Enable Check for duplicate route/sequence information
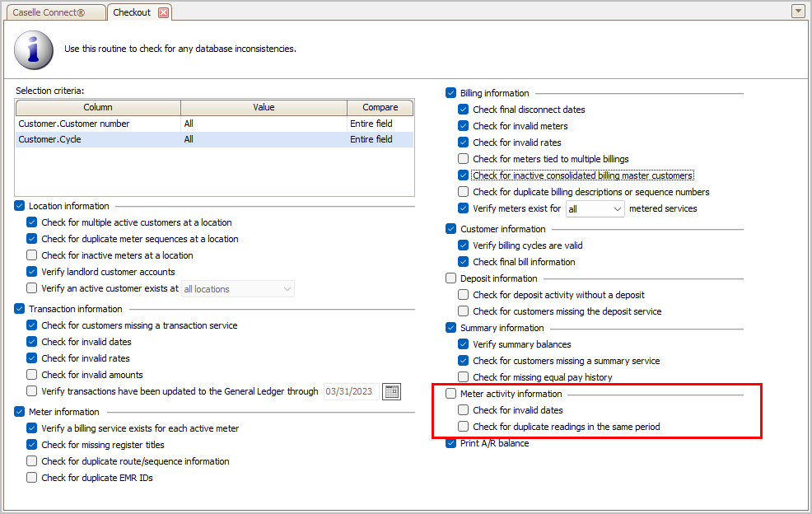 (x=32, y=461)
